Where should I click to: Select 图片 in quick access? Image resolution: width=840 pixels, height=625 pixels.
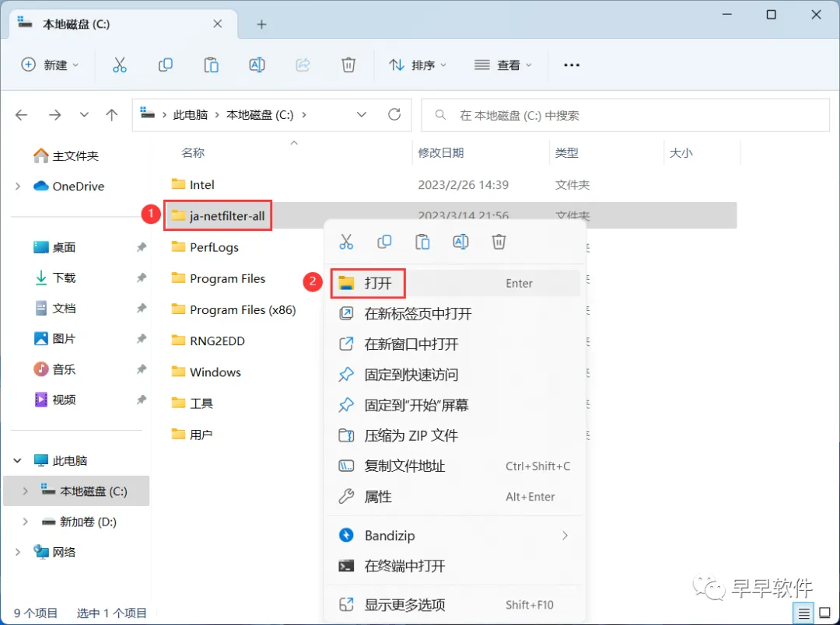pos(55,339)
